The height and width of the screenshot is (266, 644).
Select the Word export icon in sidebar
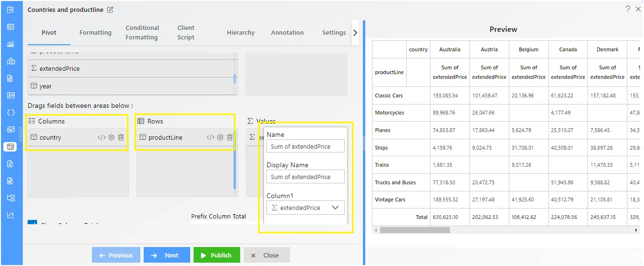point(10,181)
